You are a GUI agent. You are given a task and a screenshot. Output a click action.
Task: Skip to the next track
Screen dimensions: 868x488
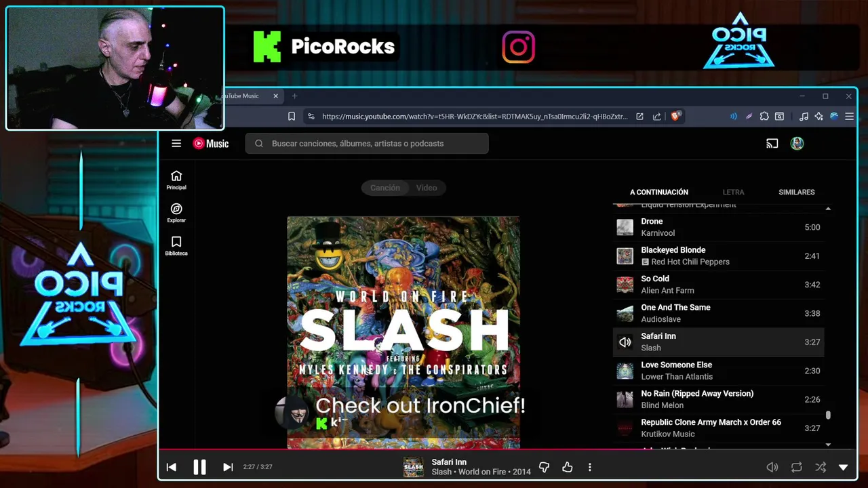coord(228,467)
